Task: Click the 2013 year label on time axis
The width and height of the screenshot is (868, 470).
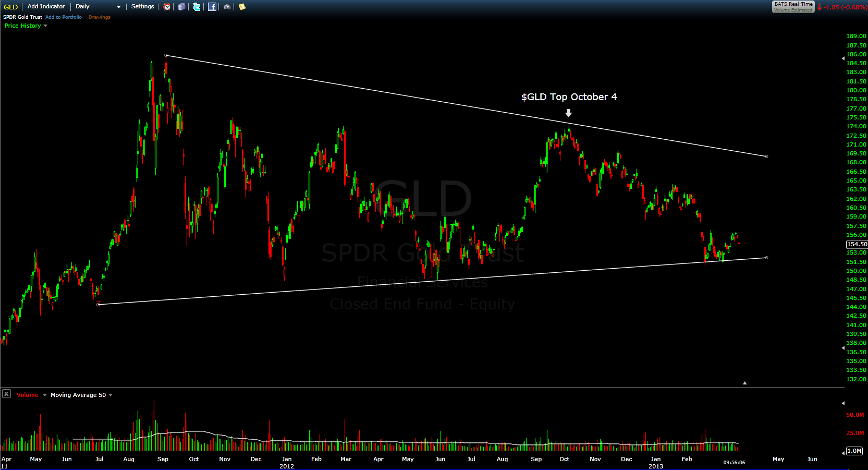Action: 656,466
